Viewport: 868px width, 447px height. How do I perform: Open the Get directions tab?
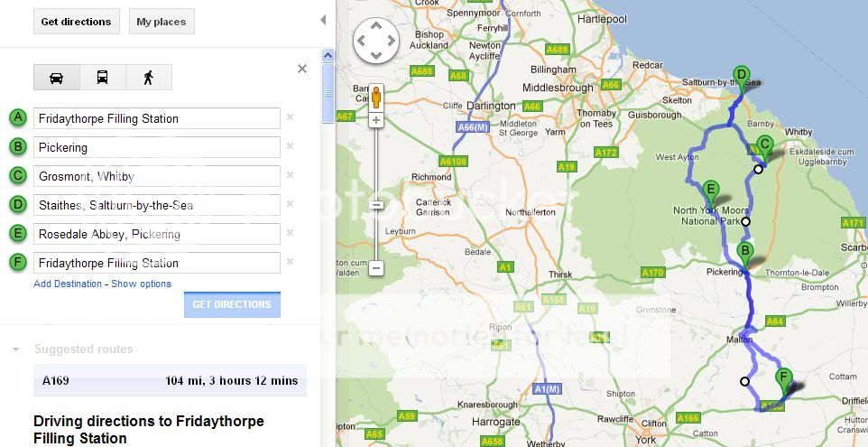(76, 22)
